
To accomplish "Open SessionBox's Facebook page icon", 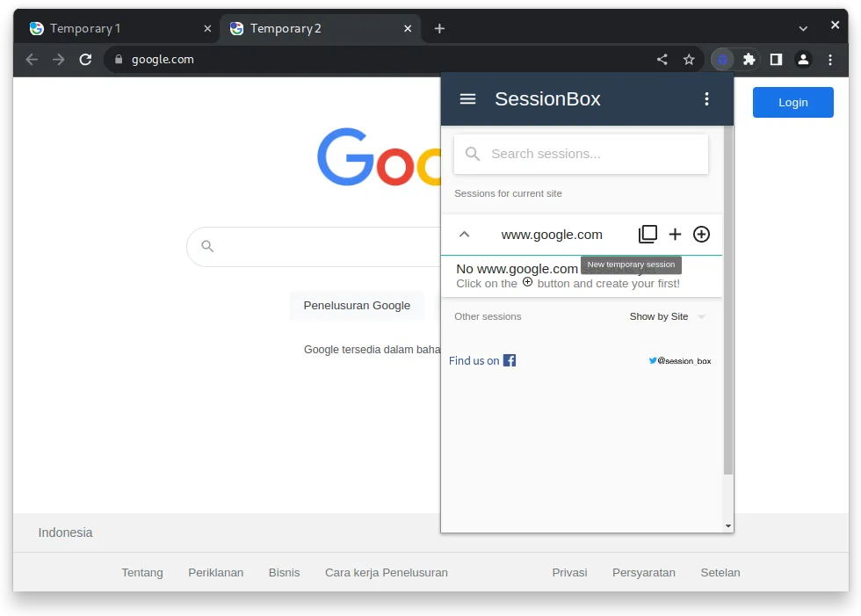I will pos(508,359).
